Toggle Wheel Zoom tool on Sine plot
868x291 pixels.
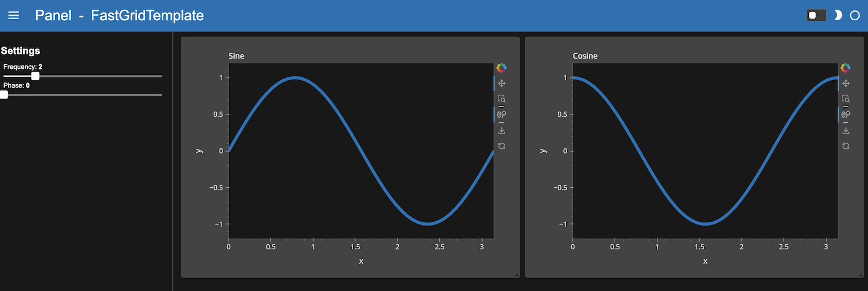(501, 114)
